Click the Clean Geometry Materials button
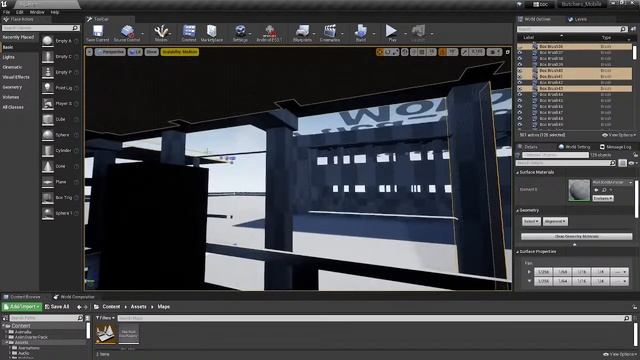This screenshot has height=360, width=640. click(576, 236)
